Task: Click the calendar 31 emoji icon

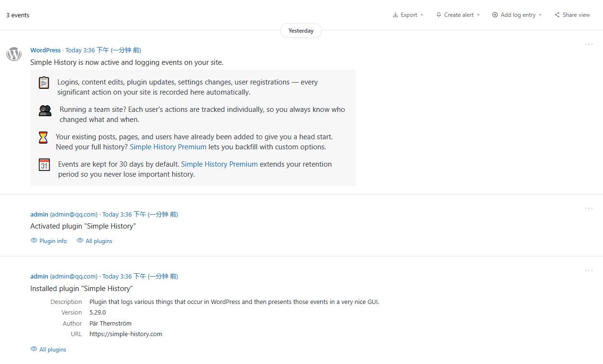Action: (44, 165)
